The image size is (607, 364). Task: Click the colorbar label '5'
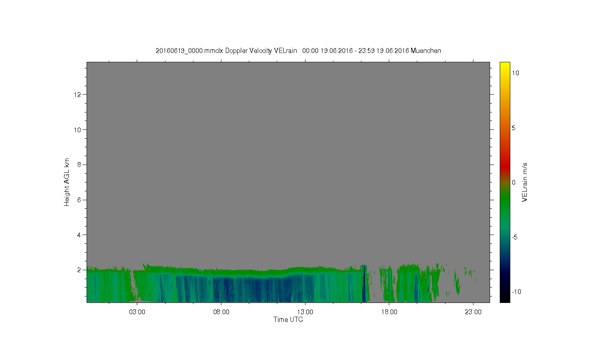(514, 128)
